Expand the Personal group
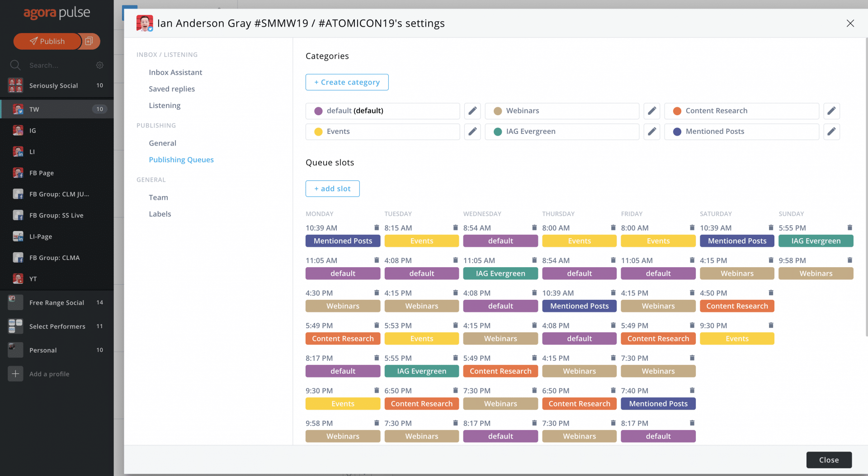 coord(57,350)
